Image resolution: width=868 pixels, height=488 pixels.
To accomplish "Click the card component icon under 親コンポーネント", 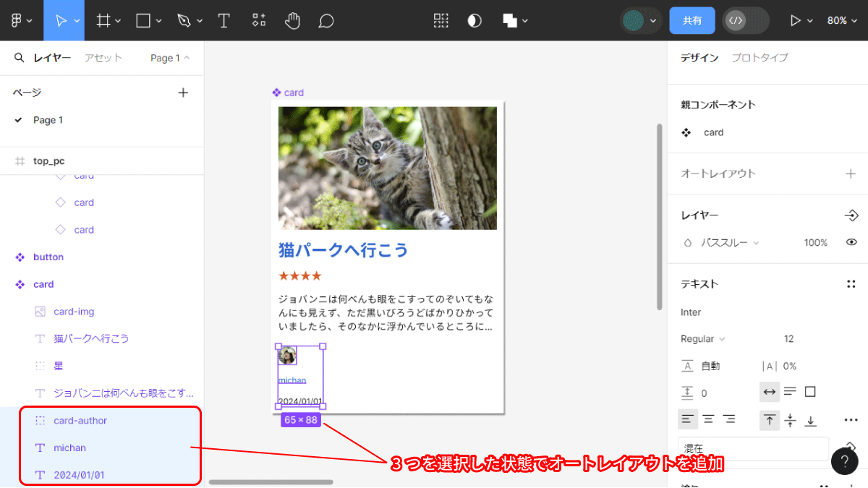I will tap(686, 133).
